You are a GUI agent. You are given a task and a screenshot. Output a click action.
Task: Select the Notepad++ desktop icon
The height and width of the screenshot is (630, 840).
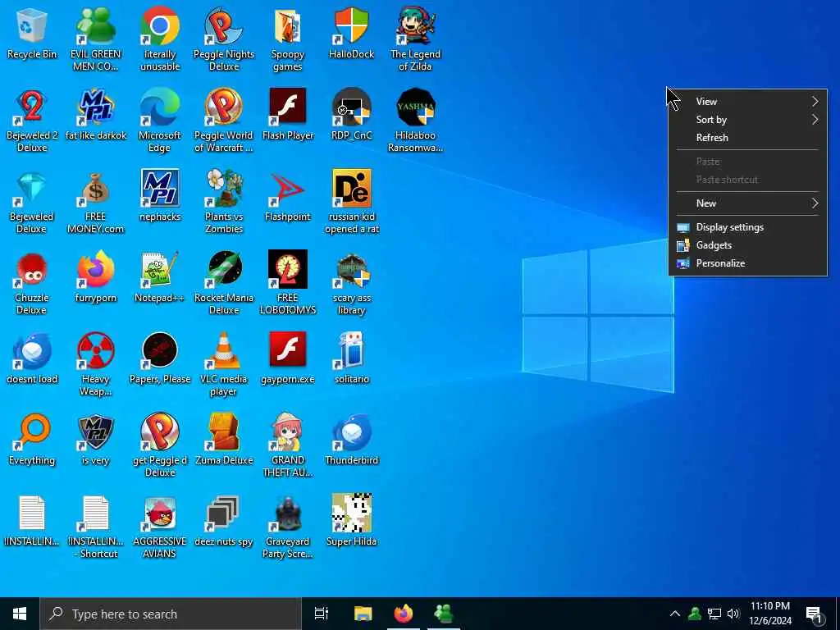[x=160, y=269]
